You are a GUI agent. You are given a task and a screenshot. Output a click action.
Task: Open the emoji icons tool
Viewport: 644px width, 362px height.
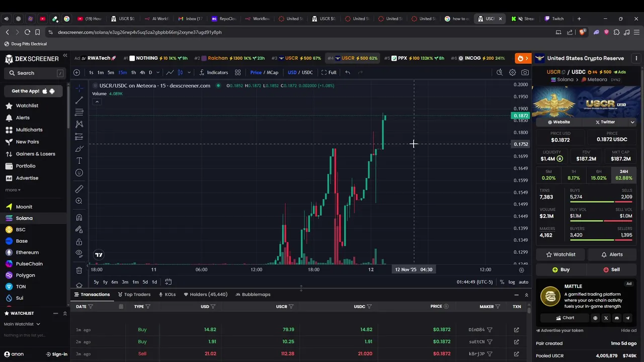point(79,173)
